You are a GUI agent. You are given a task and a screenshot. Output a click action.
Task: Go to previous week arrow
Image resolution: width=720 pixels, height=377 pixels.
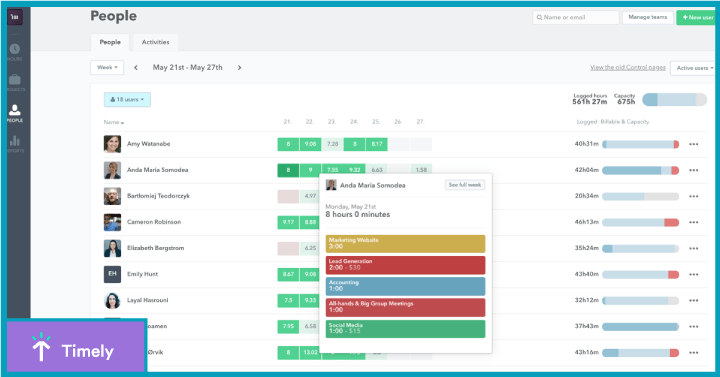coord(136,68)
